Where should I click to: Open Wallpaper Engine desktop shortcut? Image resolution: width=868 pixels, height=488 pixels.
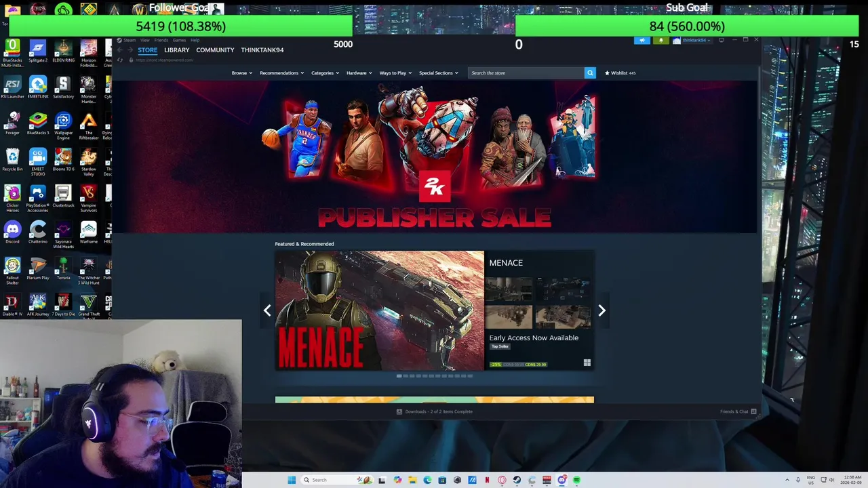(63, 125)
